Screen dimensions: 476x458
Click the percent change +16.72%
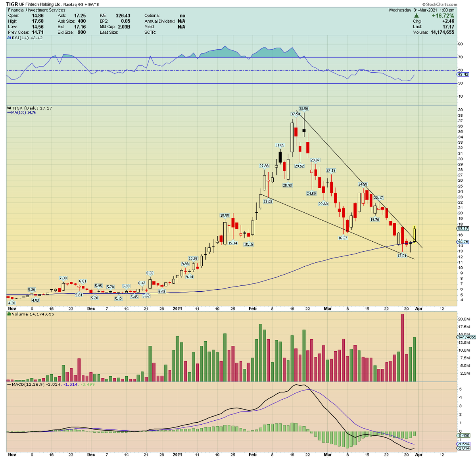443,16
